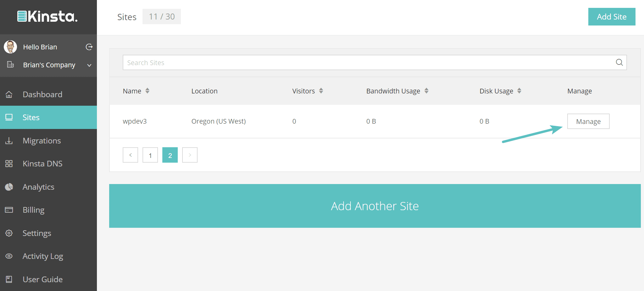Go to previous page arrow
Image resolution: width=644 pixels, height=291 pixels.
click(x=130, y=155)
